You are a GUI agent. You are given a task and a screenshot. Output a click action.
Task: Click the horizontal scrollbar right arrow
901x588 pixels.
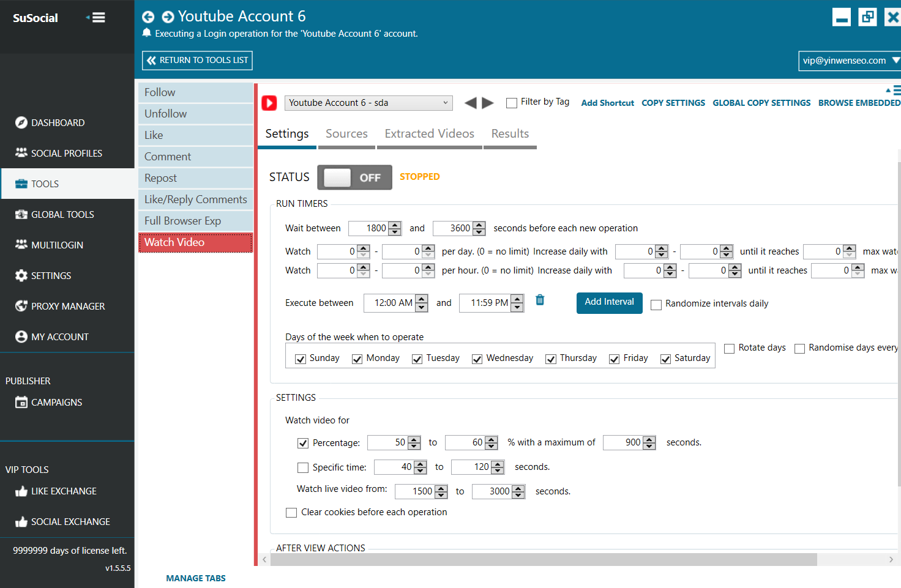pos(891,559)
